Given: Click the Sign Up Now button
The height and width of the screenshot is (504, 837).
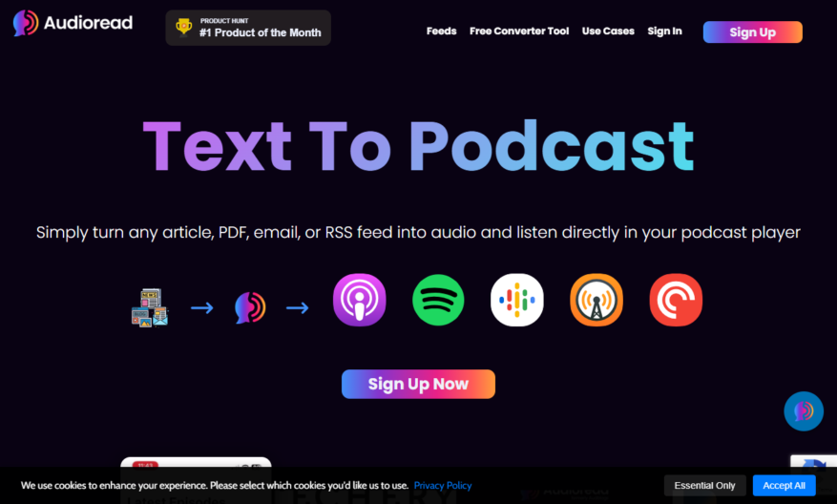Looking at the screenshot, I should coord(418,384).
